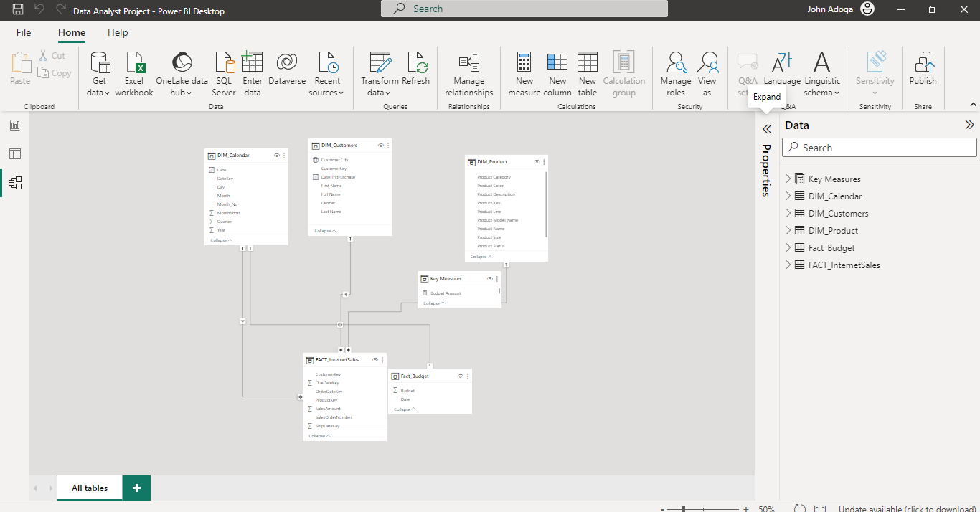
Task: Collapse the DIM_Product table card
Action: tap(481, 257)
